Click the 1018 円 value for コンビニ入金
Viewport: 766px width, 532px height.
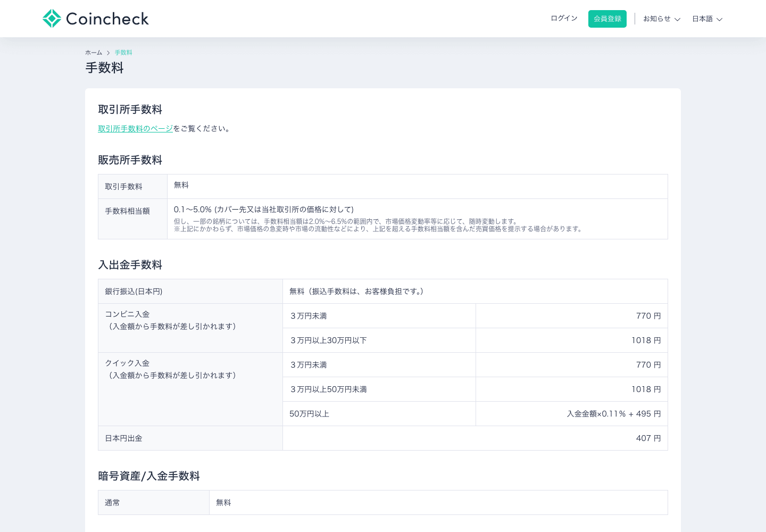(646, 340)
